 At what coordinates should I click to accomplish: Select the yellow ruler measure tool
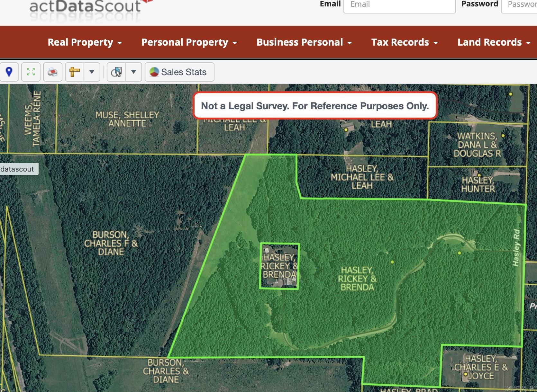[x=75, y=72]
